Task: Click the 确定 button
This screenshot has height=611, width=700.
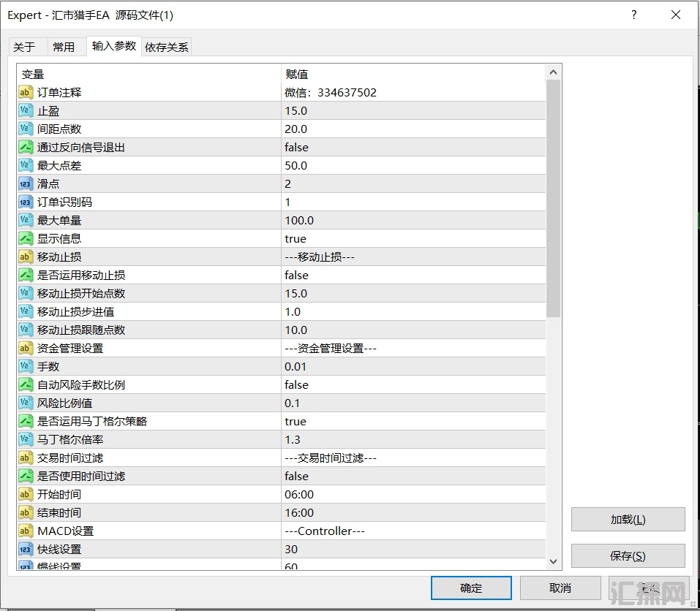Action: click(x=471, y=588)
